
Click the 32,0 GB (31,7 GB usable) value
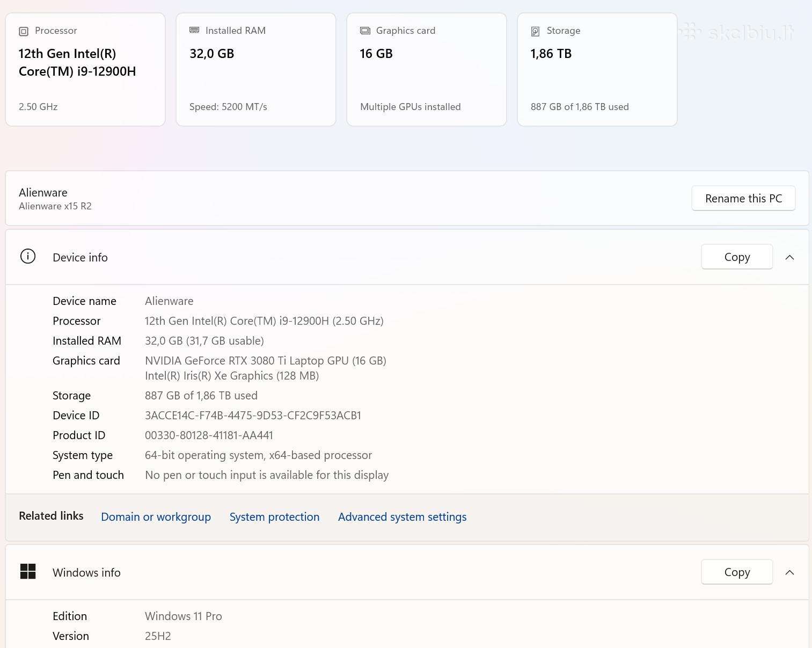point(204,341)
